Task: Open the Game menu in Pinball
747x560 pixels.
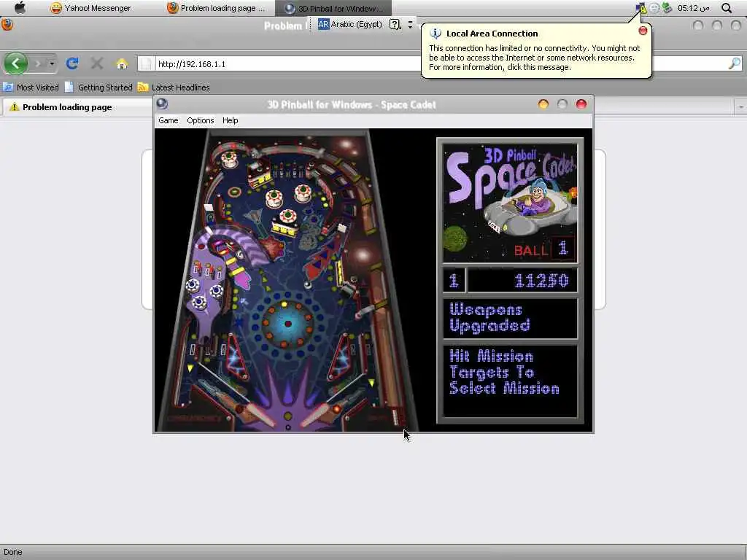Action: [x=169, y=120]
